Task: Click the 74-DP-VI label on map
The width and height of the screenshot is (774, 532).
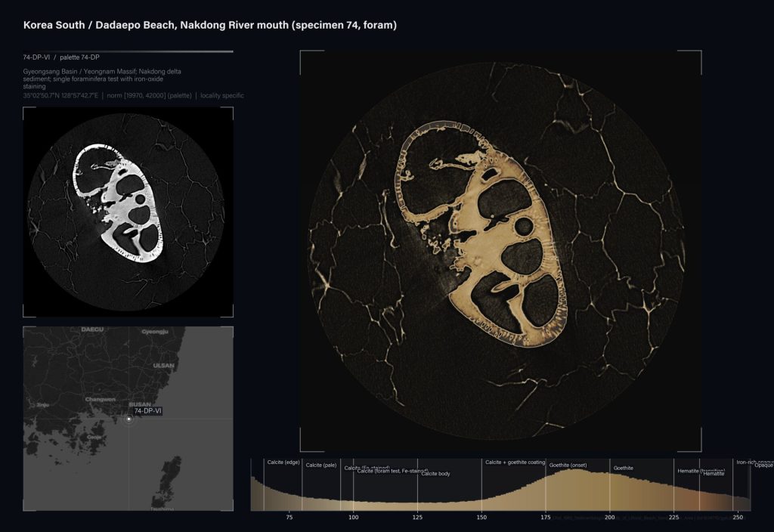Action: pos(147,410)
